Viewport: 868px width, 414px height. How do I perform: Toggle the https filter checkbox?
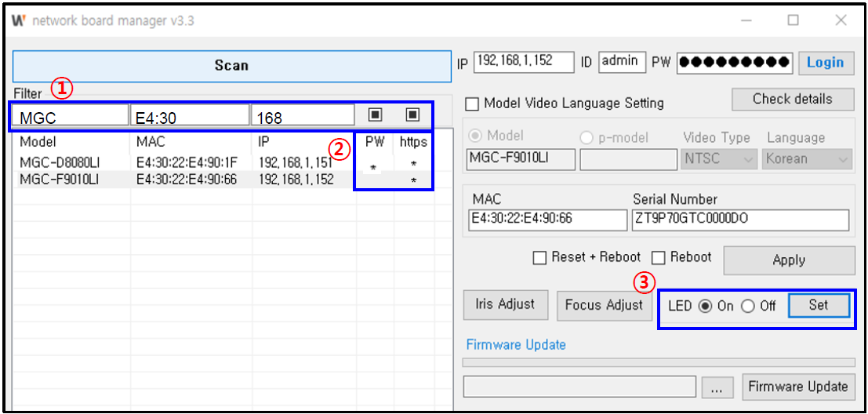pyautogui.click(x=412, y=115)
